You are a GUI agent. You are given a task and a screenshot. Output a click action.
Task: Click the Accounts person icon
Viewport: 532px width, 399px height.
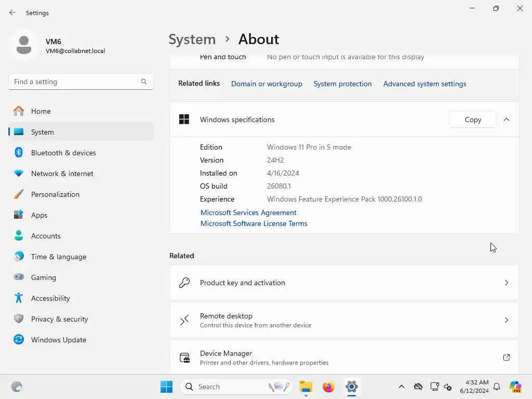point(19,235)
